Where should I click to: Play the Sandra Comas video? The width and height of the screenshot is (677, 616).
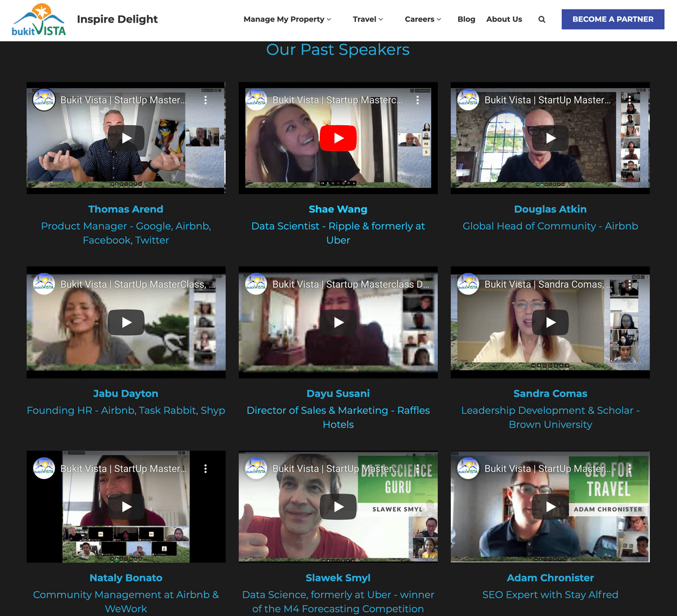(x=551, y=323)
